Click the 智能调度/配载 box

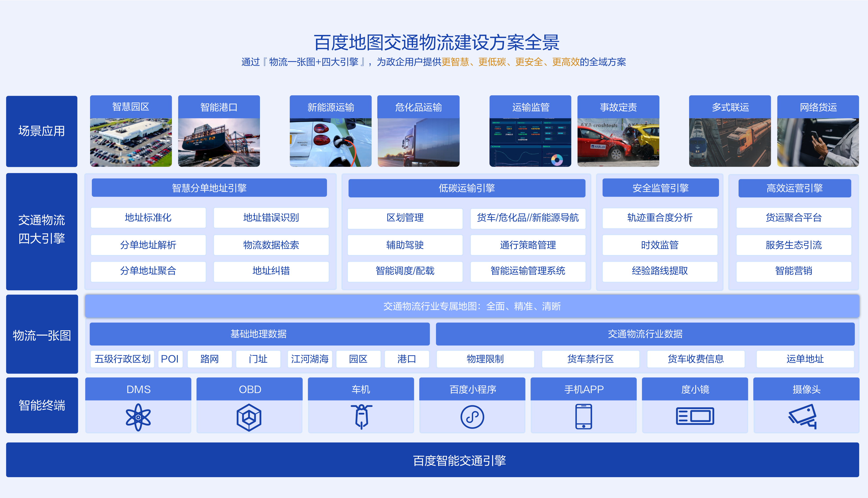405,271
